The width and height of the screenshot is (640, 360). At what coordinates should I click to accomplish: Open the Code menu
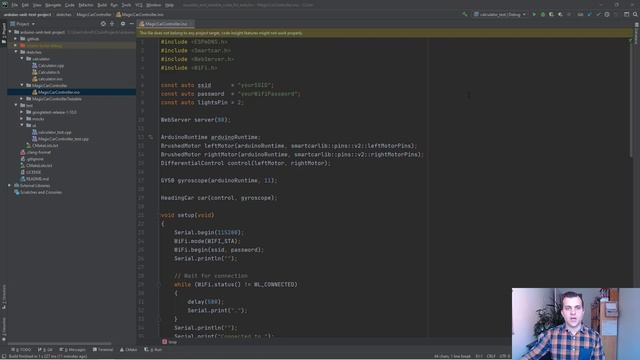point(70,5)
